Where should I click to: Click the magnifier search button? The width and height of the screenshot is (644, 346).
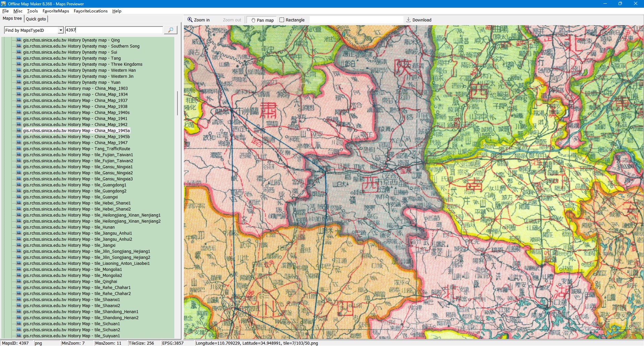coord(170,30)
